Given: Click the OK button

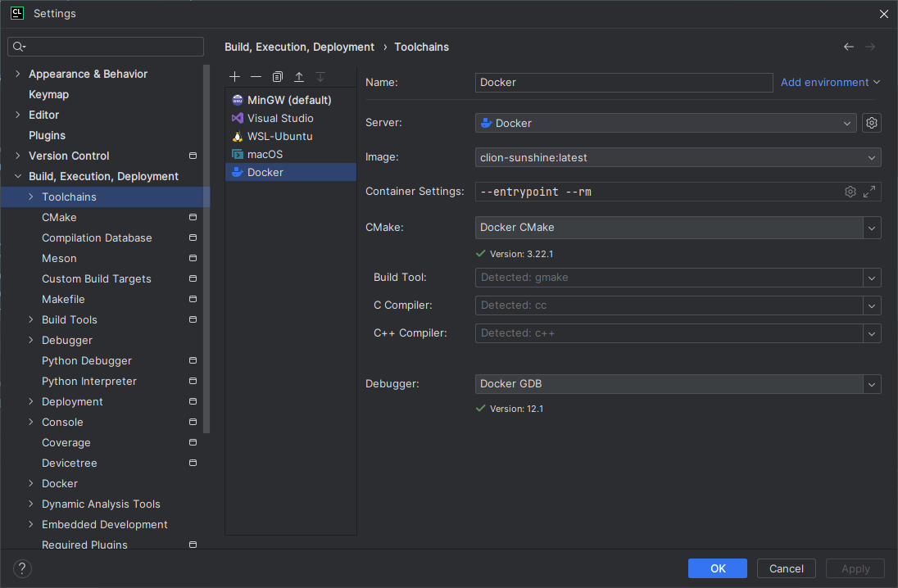Looking at the screenshot, I should click(717, 568).
